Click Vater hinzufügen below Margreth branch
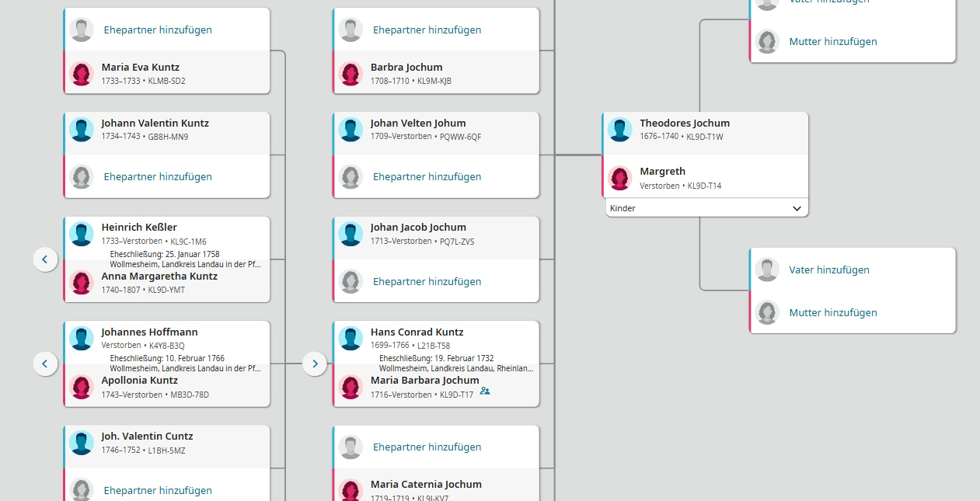This screenshot has width=980, height=501. click(829, 270)
